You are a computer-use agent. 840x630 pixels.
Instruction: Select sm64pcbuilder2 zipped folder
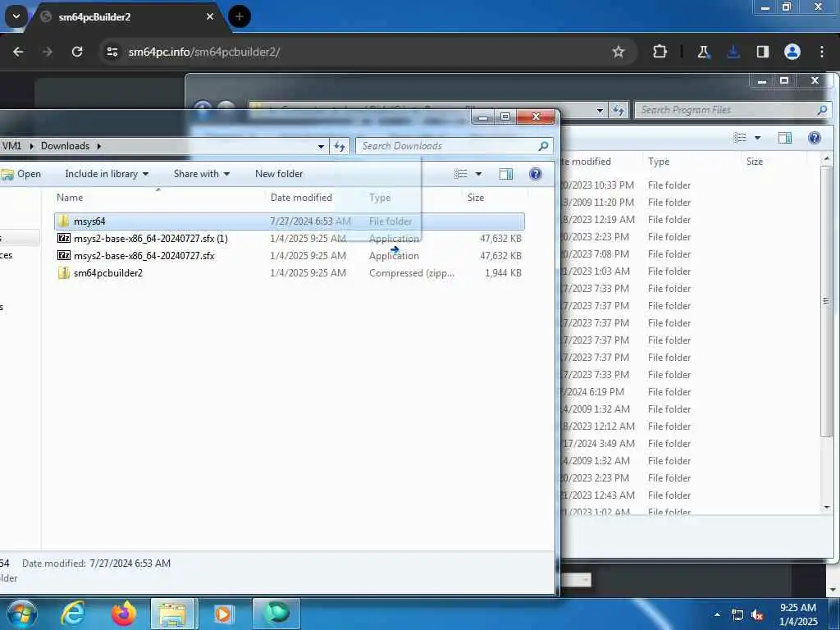290,272
